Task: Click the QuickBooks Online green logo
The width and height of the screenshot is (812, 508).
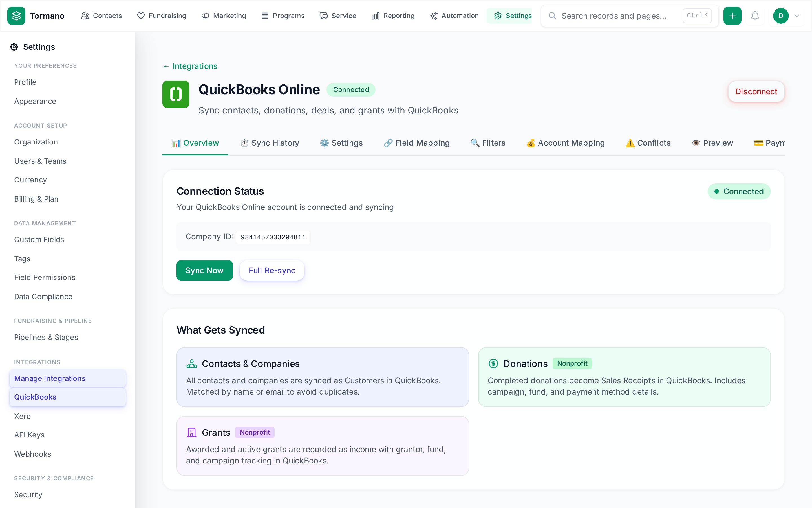Action: [176, 94]
